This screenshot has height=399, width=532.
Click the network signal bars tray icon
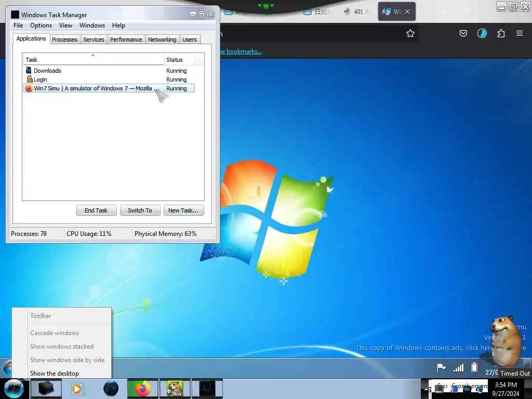coord(459,367)
